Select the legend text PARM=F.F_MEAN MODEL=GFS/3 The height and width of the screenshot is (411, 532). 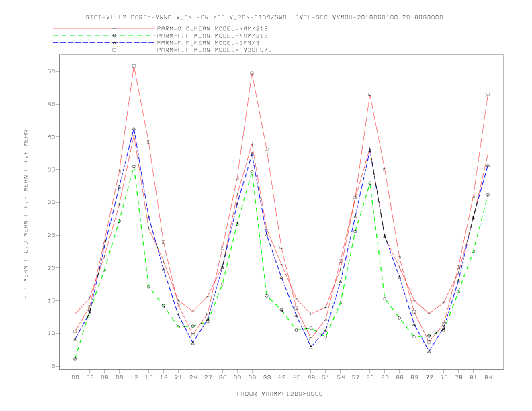click(x=208, y=43)
